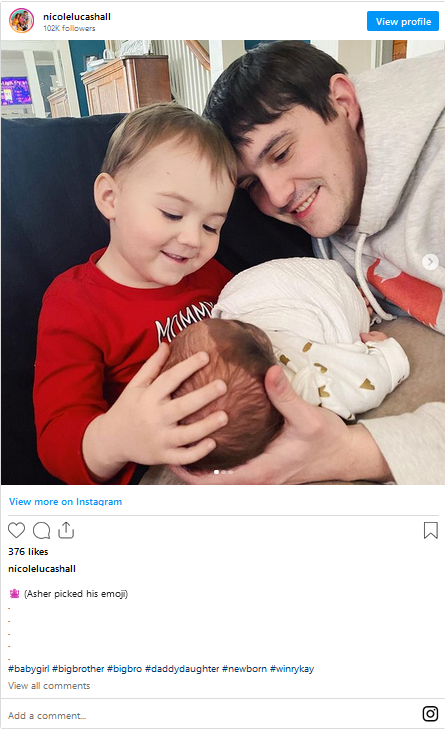This screenshot has height=730, width=445.
Task: Open the #babygirl hashtag
Action: pyautogui.click(x=28, y=669)
